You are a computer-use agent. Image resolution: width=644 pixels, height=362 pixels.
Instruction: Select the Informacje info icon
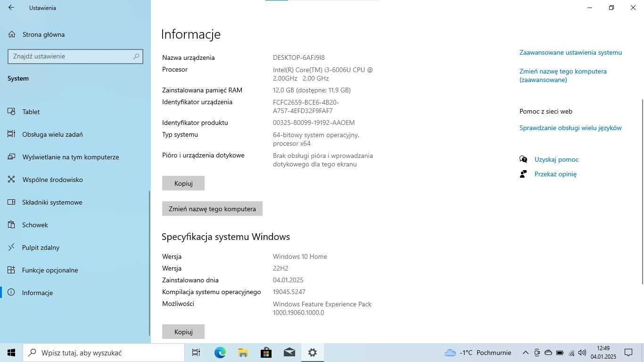(x=12, y=293)
